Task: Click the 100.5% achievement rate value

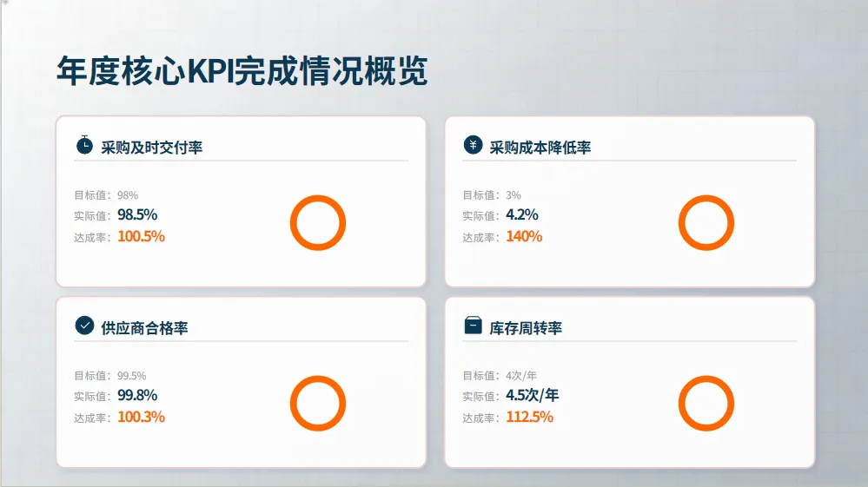Action: click(141, 236)
